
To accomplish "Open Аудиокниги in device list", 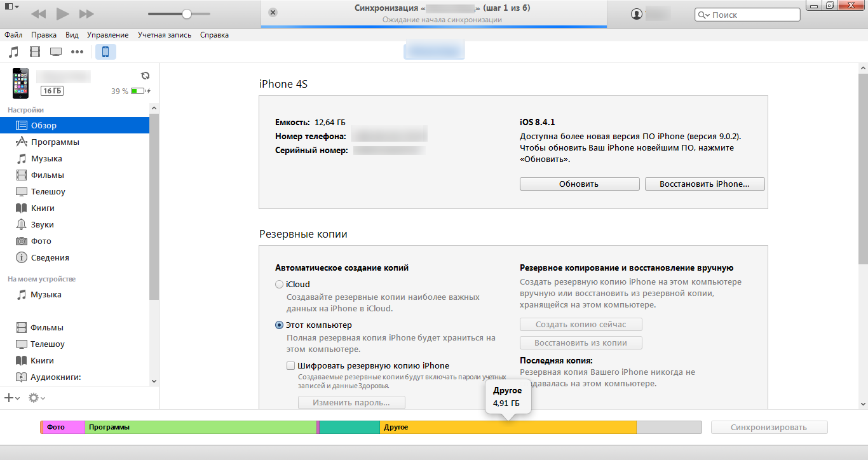I will click(75, 377).
